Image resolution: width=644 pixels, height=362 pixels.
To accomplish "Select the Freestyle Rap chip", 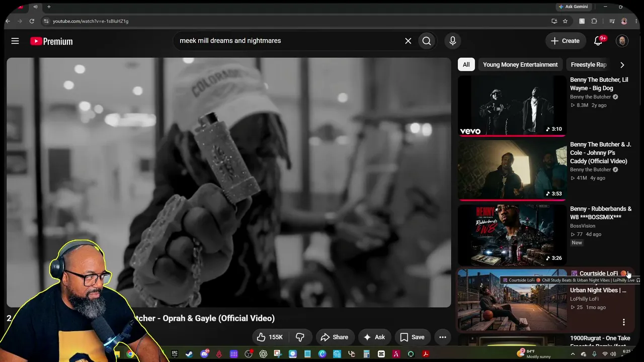I will point(589,64).
